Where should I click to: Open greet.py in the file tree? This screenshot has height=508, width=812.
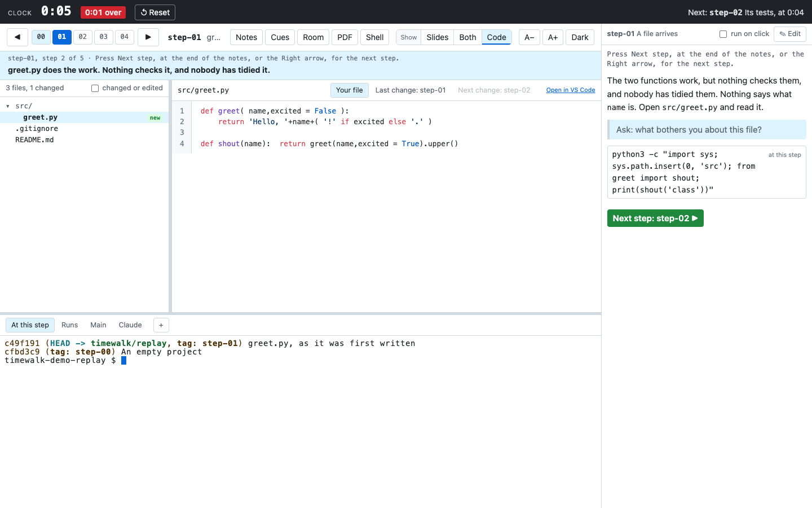point(85,117)
